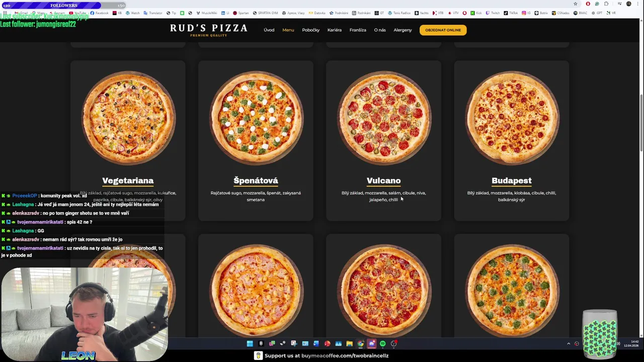
Task: Open the XTB bookmark
Action: (x=438, y=13)
